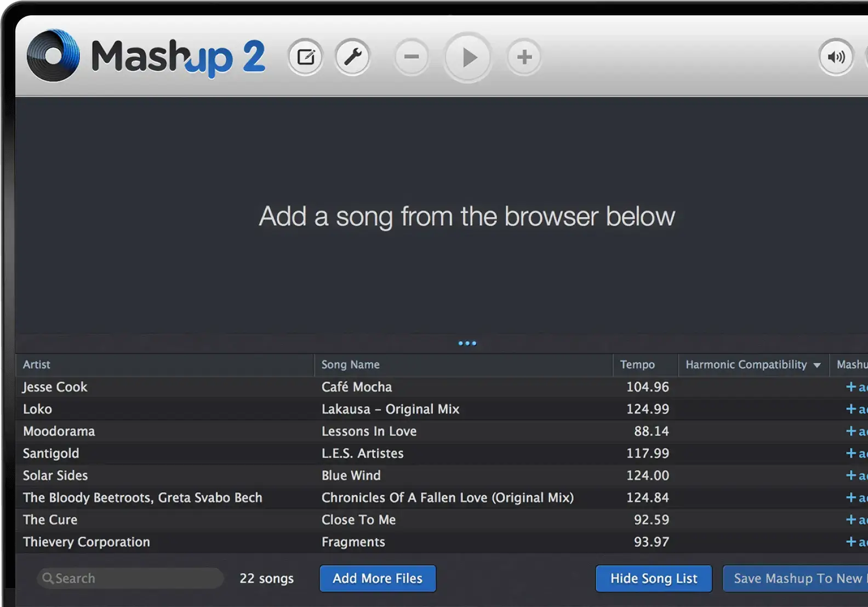Click the 22 songs count label
Image resolution: width=868 pixels, height=607 pixels.
pos(266,579)
